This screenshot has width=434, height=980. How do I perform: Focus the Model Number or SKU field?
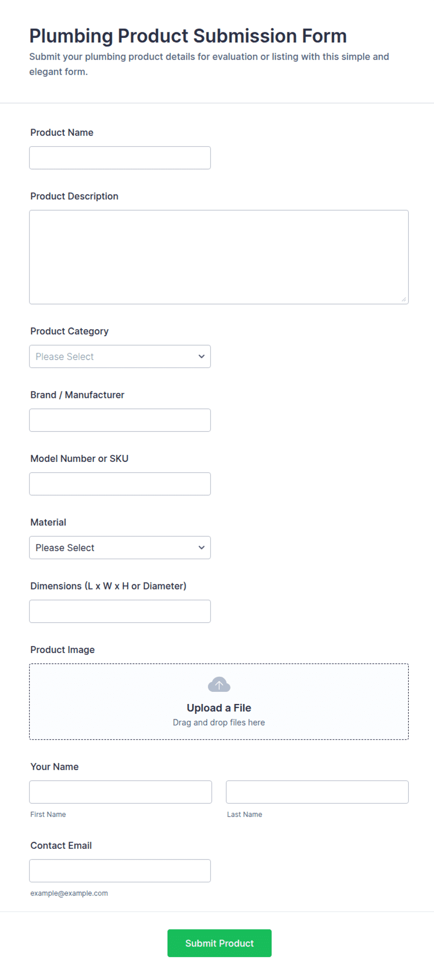click(120, 484)
